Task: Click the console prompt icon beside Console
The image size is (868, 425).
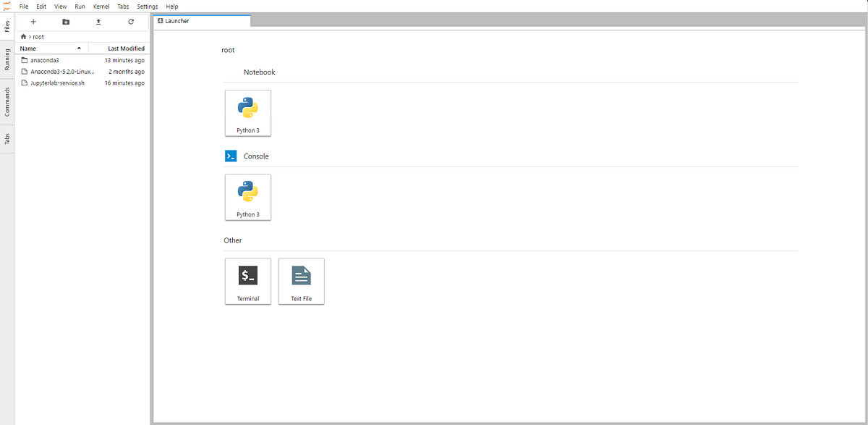Action: click(231, 156)
